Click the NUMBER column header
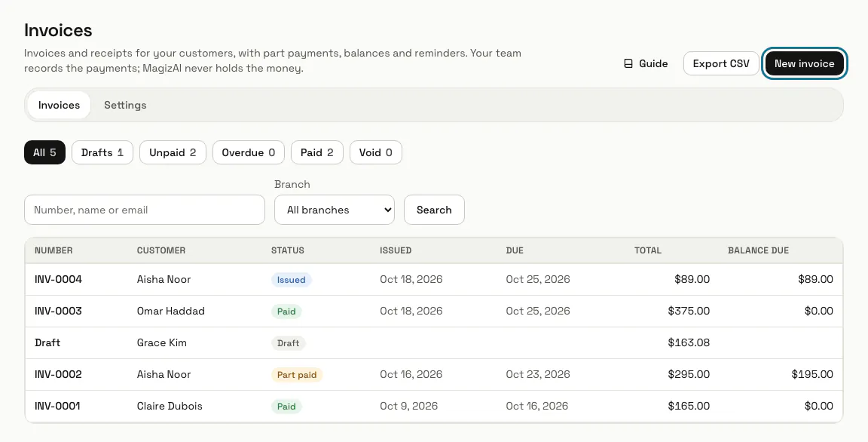The width and height of the screenshot is (868, 442). pyautogui.click(x=53, y=250)
